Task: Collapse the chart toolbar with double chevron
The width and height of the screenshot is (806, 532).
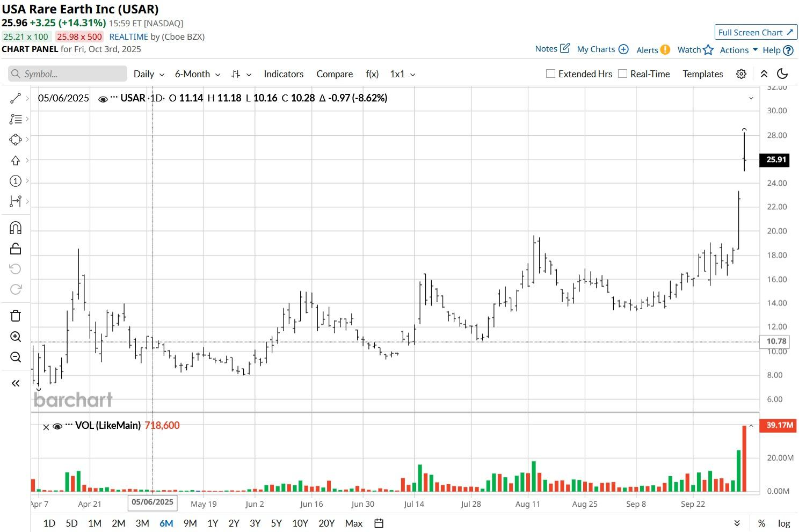Action: click(x=764, y=74)
